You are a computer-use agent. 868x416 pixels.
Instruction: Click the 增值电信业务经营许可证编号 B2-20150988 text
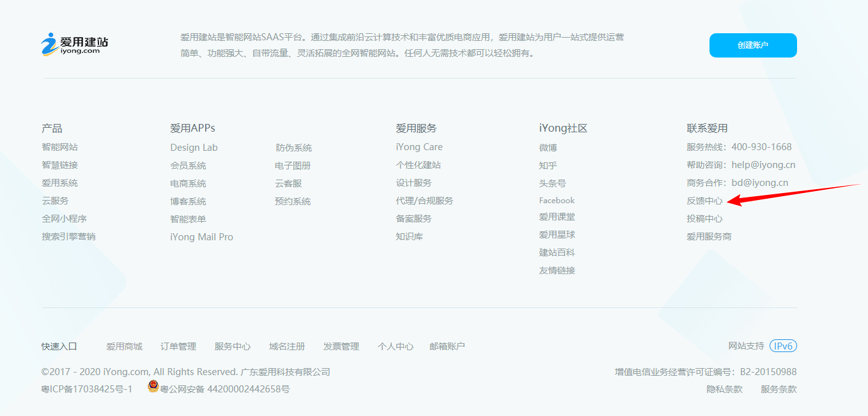[706, 372]
